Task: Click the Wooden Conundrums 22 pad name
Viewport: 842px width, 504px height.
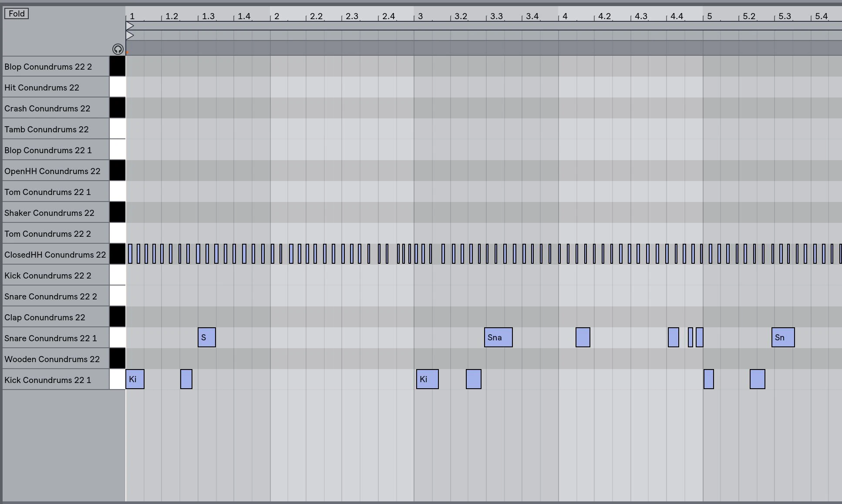Action: (x=52, y=359)
